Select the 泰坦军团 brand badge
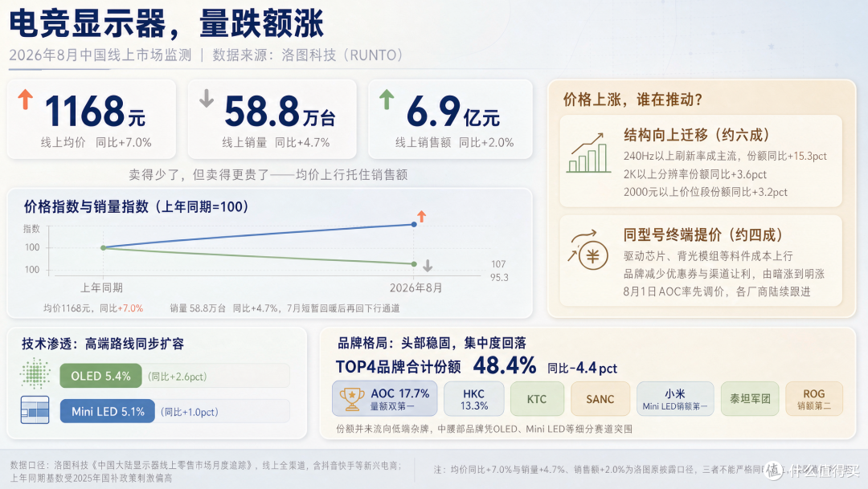The width and height of the screenshot is (868, 489). click(750, 399)
